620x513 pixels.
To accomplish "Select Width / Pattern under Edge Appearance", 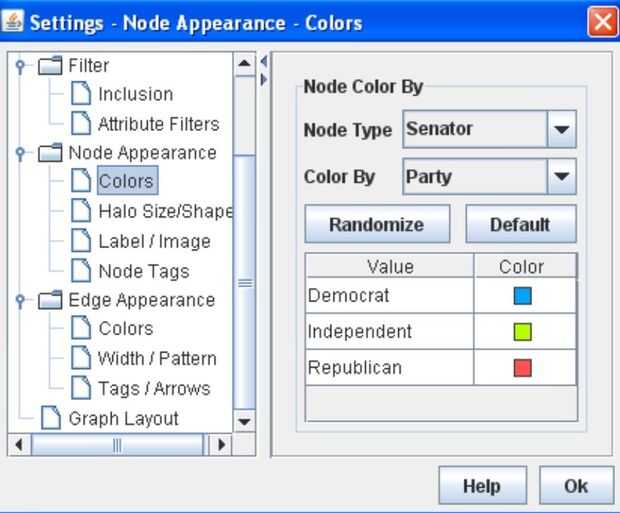I will 157,358.
